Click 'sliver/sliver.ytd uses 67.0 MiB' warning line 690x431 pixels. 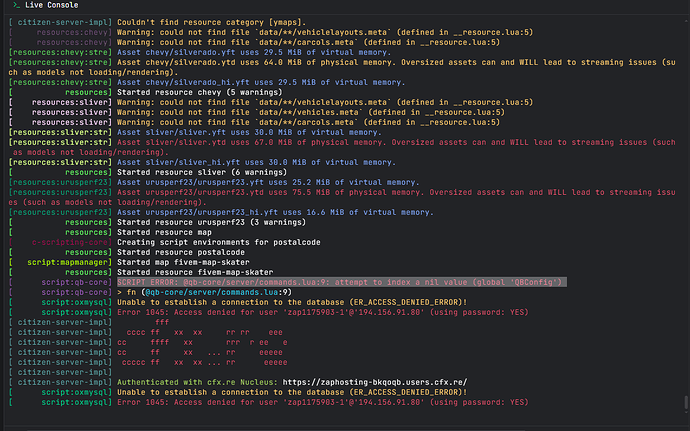coord(342,147)
